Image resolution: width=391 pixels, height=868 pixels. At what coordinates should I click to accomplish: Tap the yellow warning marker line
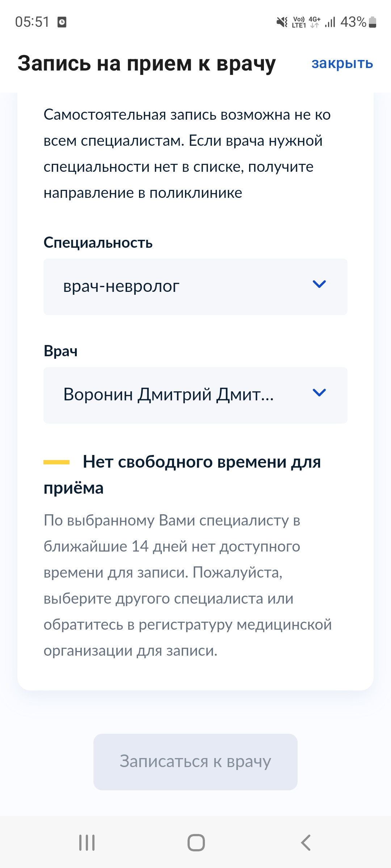56,462
